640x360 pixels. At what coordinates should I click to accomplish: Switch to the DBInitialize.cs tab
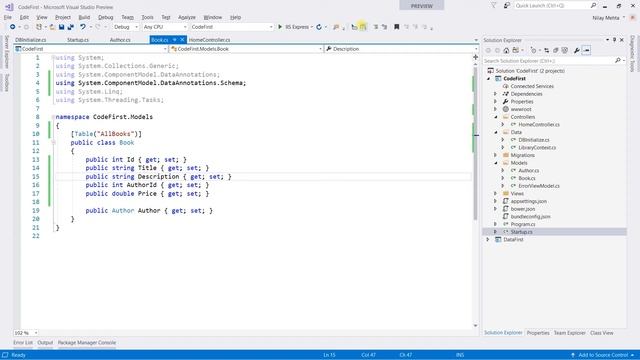(x=31, y=40)
